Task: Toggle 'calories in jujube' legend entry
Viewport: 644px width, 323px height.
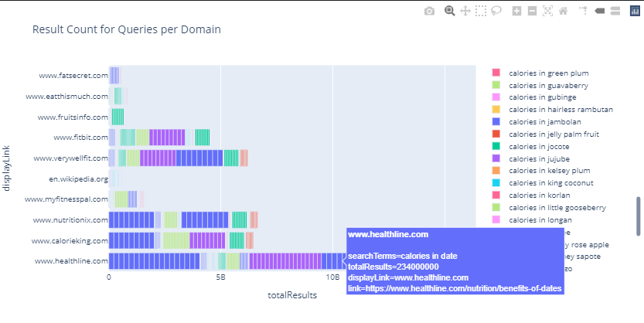Action: 531,158
